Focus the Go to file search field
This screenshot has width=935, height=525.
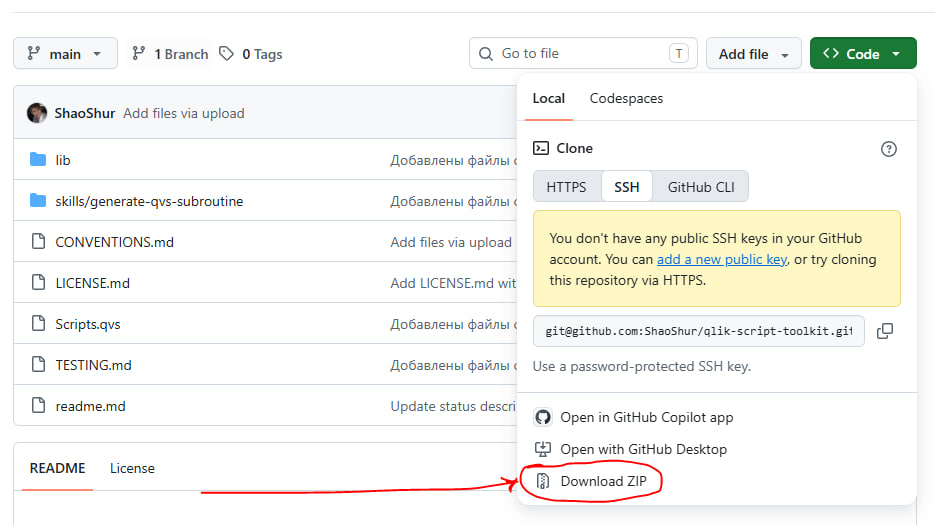(583, 54)
